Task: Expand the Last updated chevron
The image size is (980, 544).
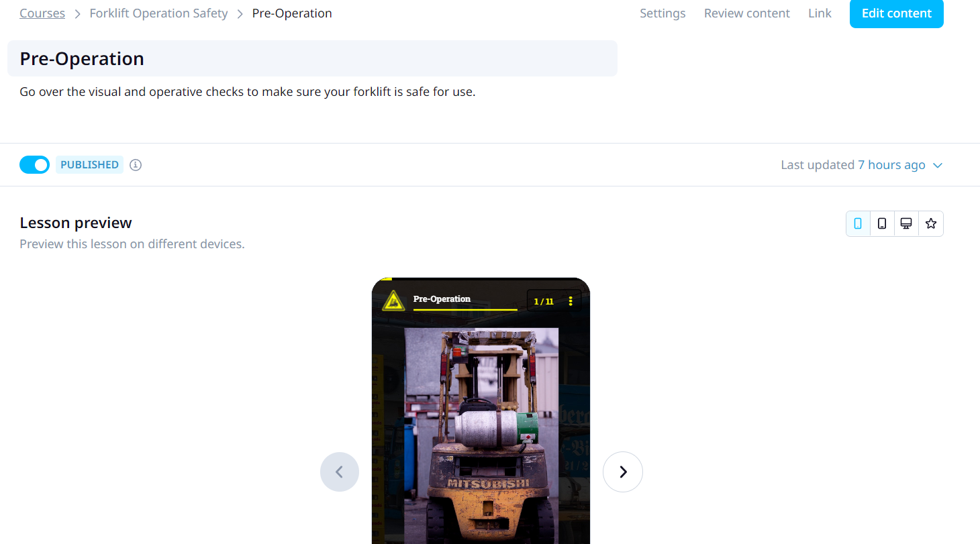Action: point(938,166)
